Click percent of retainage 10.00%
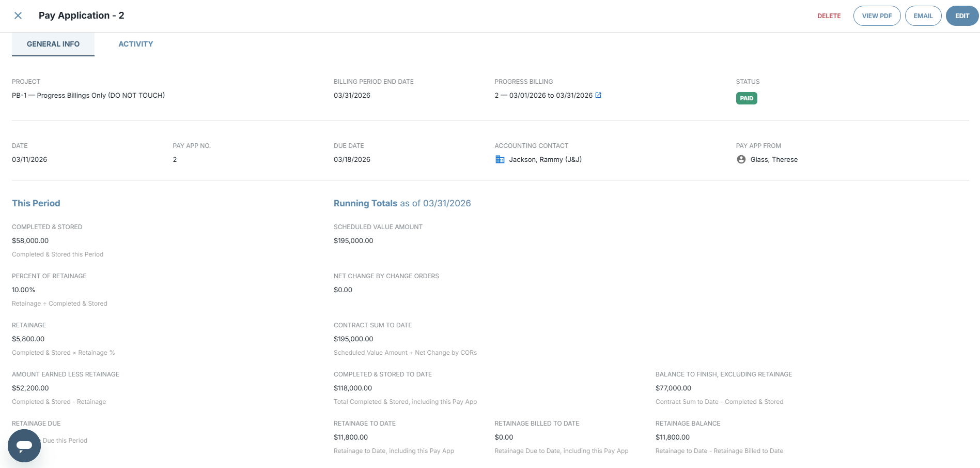980x468 pixels. pos(24,290)
